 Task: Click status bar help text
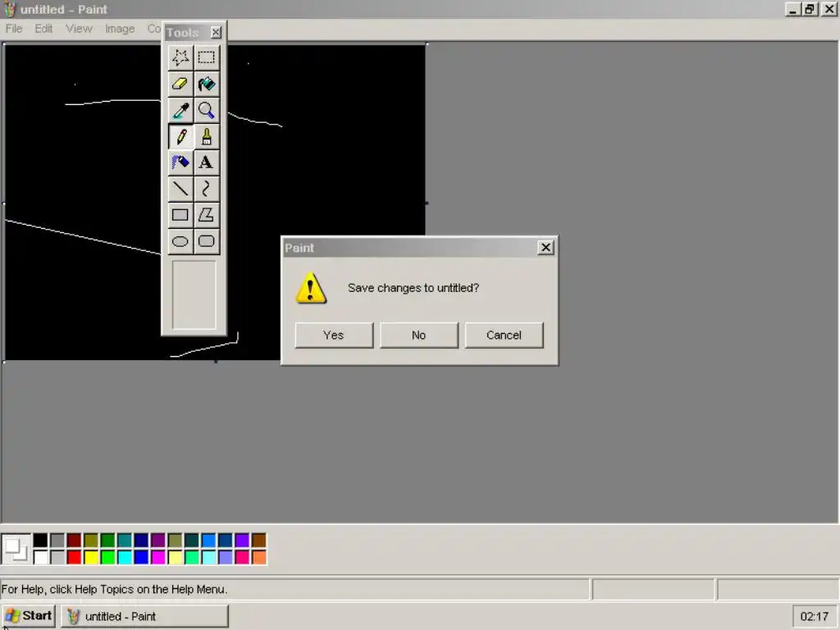click(x=115, y=589)
